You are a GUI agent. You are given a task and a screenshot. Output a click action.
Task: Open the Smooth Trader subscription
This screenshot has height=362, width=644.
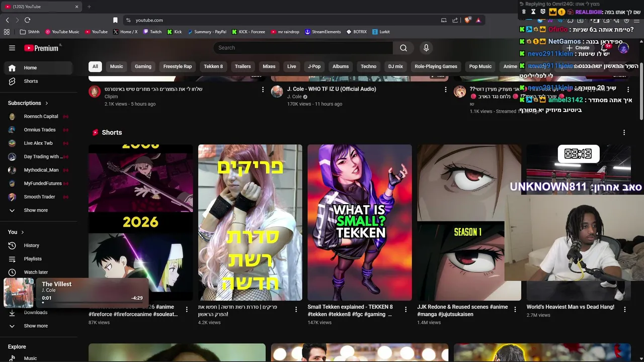click(39, 197)
